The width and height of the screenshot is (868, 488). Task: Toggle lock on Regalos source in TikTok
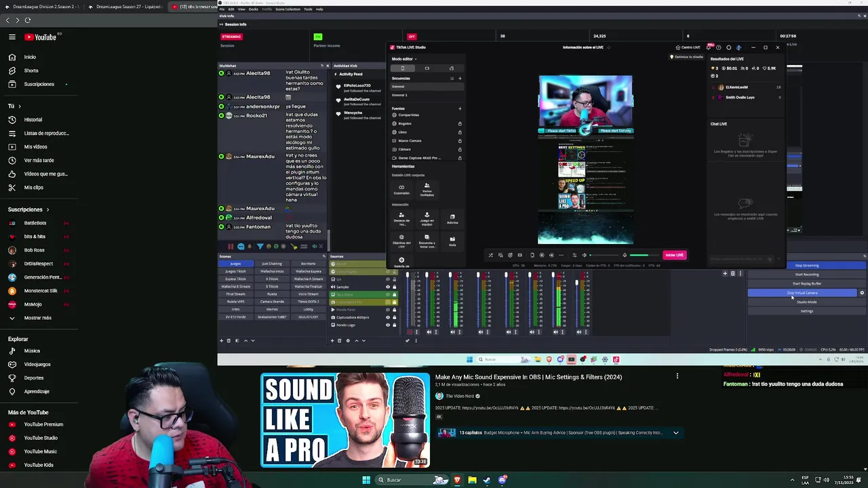coord(460,123)
